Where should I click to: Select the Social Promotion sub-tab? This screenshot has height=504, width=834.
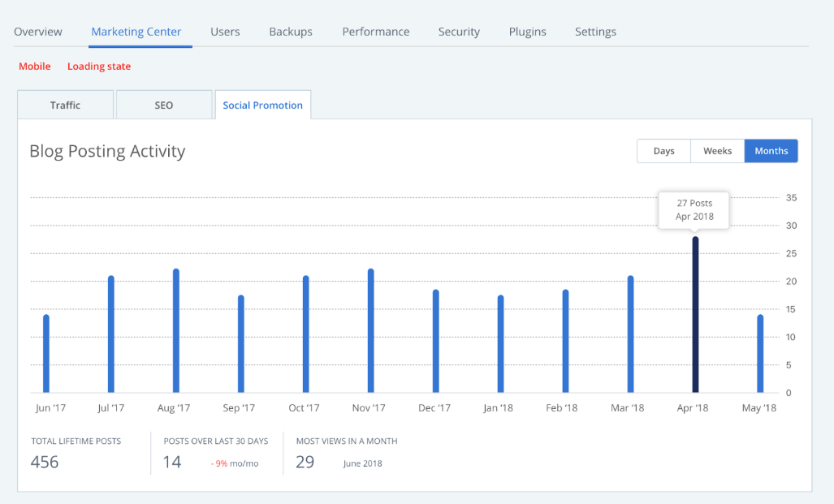click(x=263, y=105)
